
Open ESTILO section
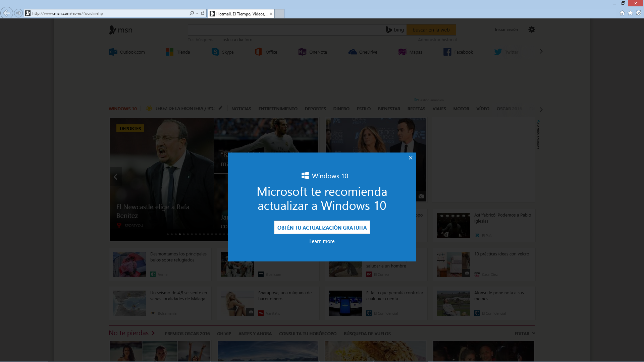pyautogui.click(x=364, y=109)
